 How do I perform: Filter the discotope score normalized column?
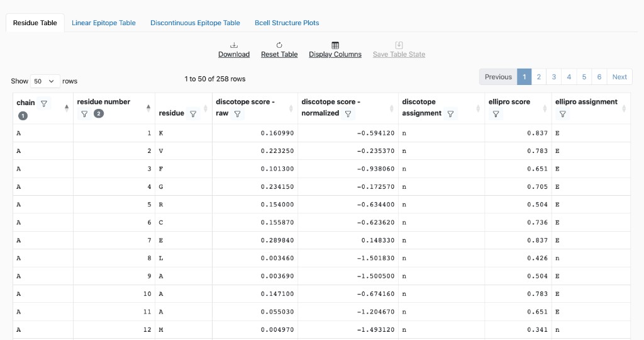[x=348, y=114]
